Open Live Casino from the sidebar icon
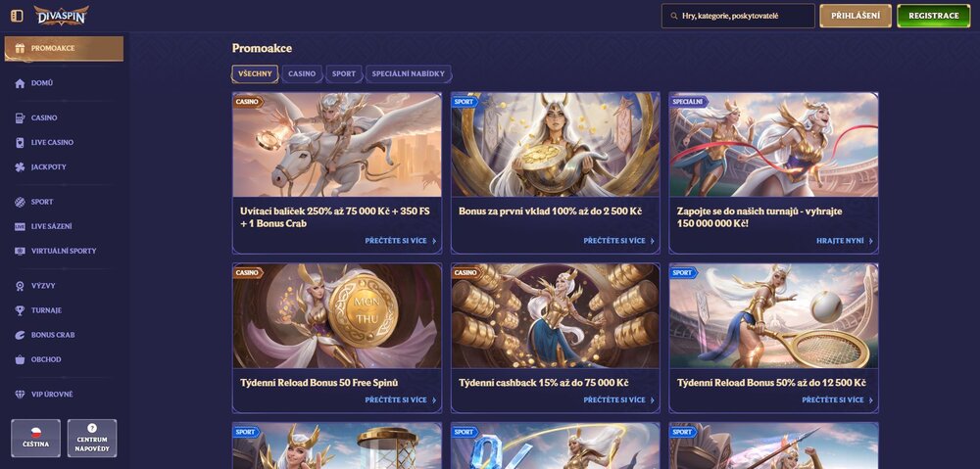Image resolution: width=980 pixels, height=469 pixels. coord(20,142)
